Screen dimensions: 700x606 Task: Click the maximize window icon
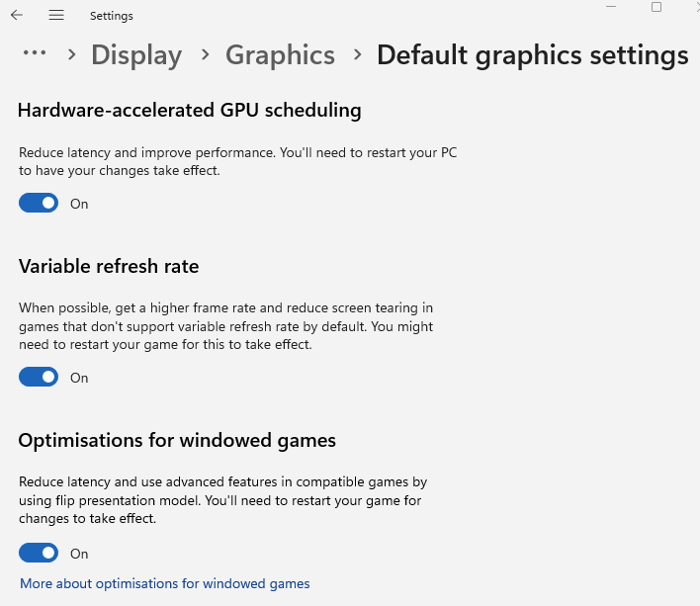(x=656, y=7)
